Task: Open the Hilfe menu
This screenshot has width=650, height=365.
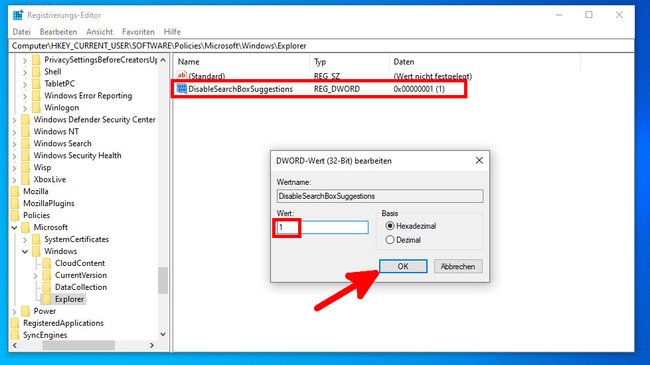Action: [x=172, y=32]
